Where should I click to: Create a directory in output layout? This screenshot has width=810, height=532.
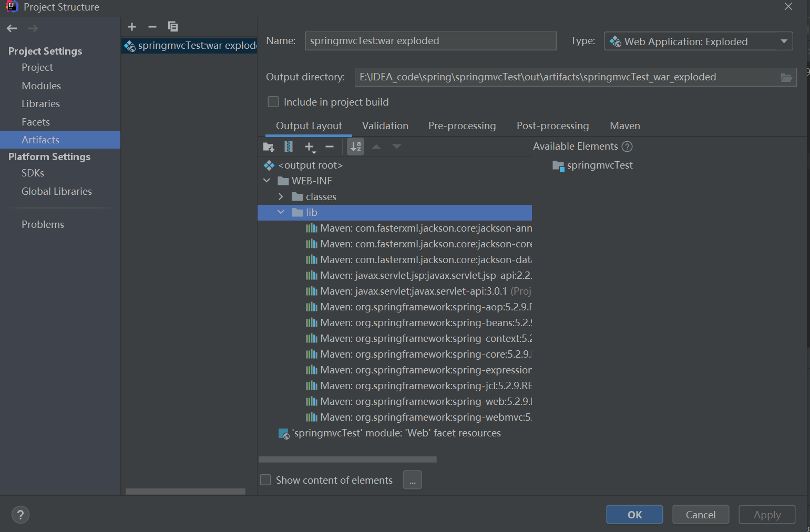pyautogui.click(x=269, y=147)
